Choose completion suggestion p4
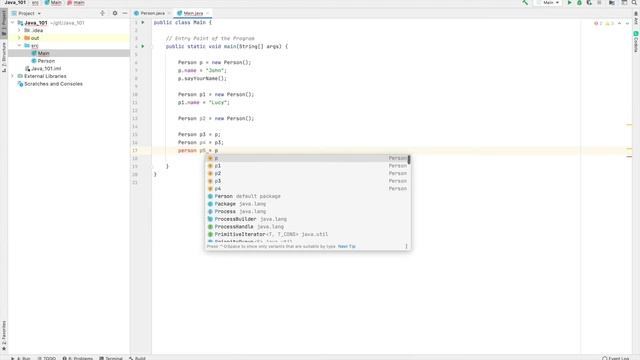The image size is (640, 360). pos(307,189)
